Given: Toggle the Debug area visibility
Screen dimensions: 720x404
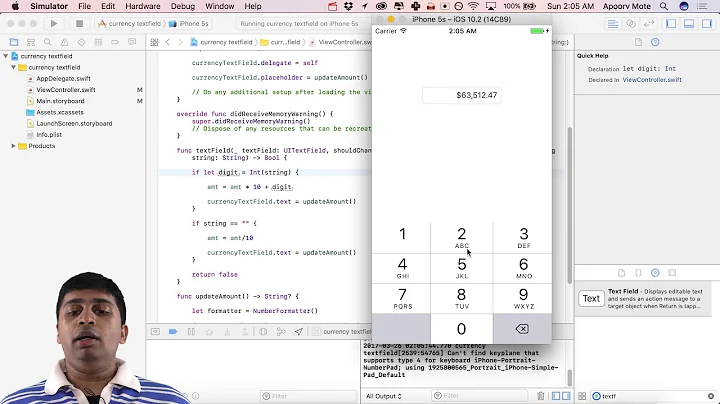Looking at the screenshot, I should [689, 23].
